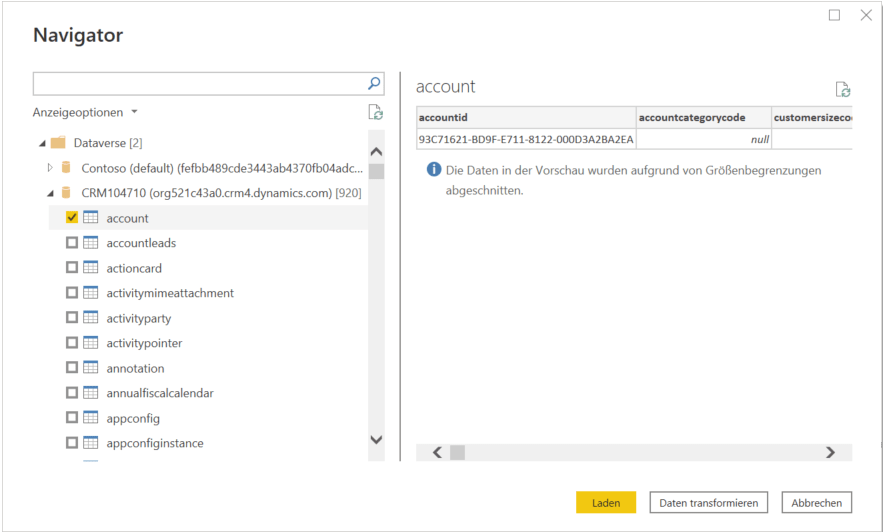Viewport: 883px width, 532px height.
Task: Click the activitypointer table icon
Action: click(91, 343)
